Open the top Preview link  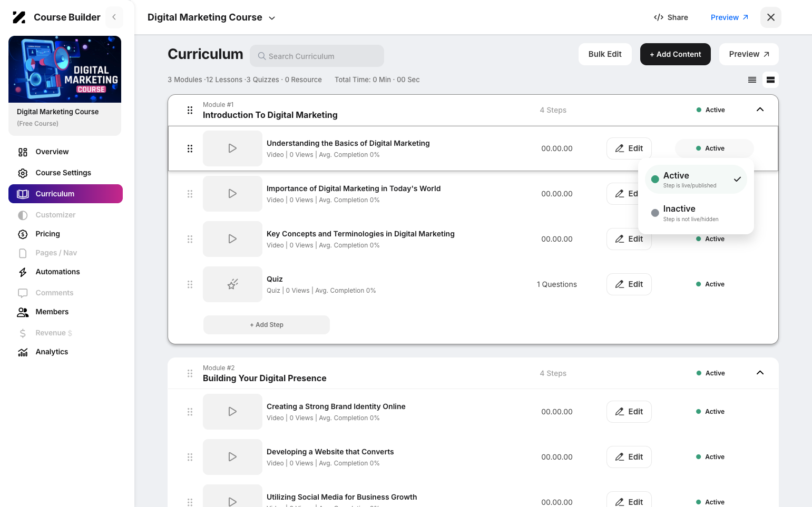[x=729, y=17]
